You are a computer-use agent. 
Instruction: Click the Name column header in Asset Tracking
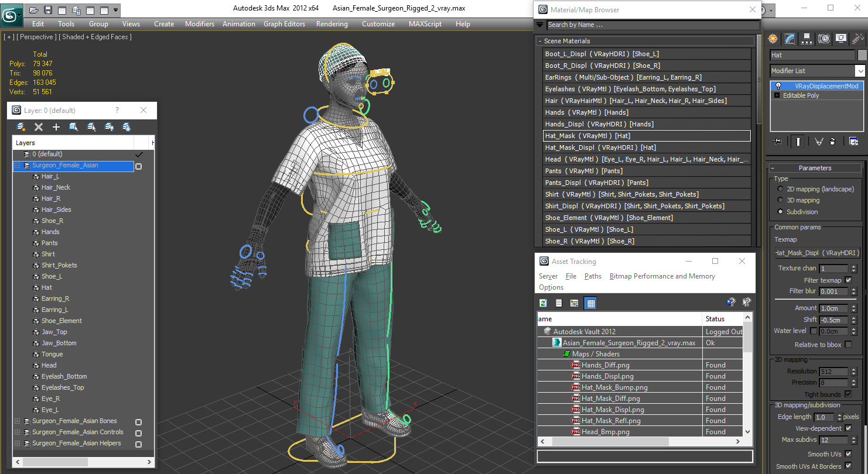point(620,319)
